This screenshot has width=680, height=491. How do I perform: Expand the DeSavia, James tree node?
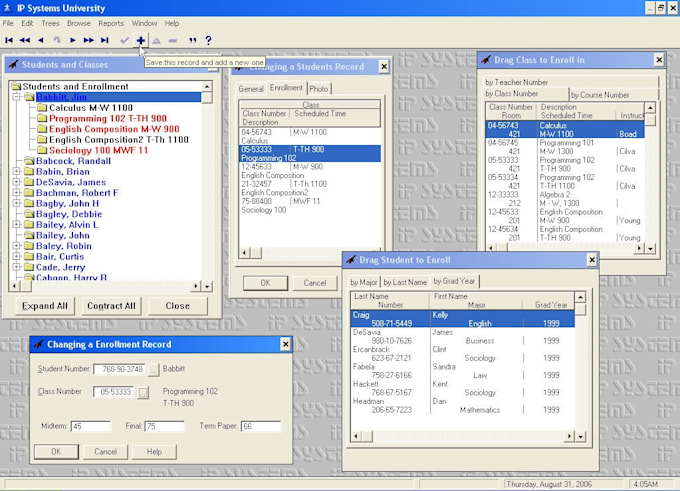point(16,182)
